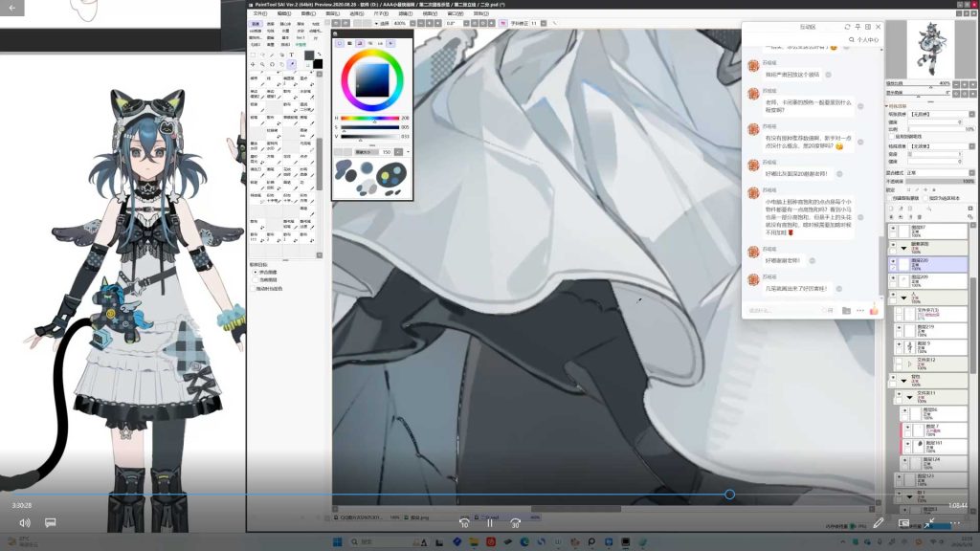The height and width of the screenshot is (551, 980).
Task: Open the folder icon in chat input
Action: pyautogui.click(x=846, y=311)
